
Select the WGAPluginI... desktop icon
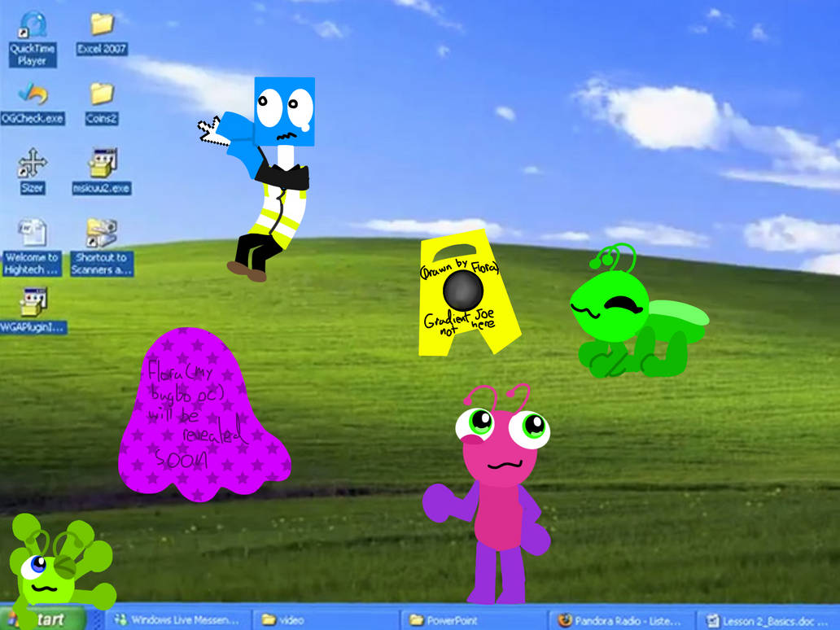[33, 310]
